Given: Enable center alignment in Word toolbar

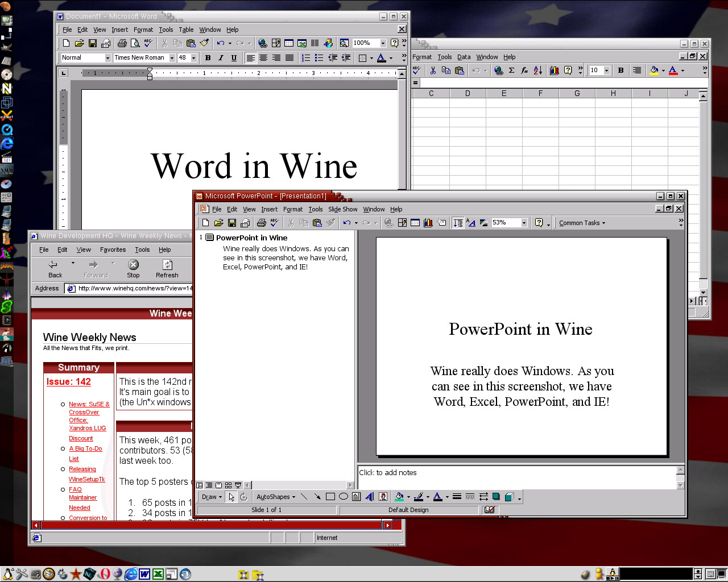Looking at the screenshot, I should pyautogui.click(x=263, y=58).
